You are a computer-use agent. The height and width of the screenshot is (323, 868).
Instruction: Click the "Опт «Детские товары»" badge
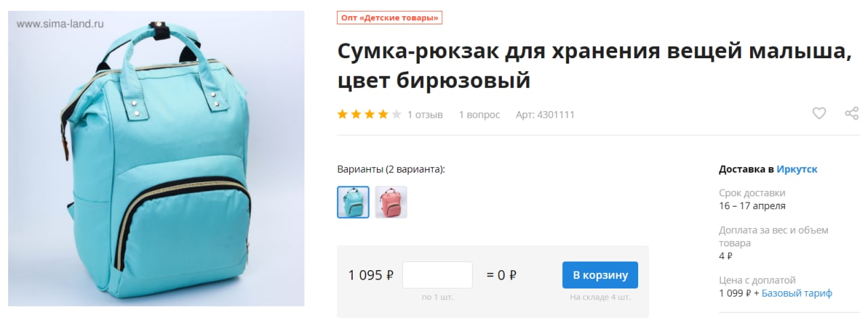pyautogui.click(x=389, y=18)
